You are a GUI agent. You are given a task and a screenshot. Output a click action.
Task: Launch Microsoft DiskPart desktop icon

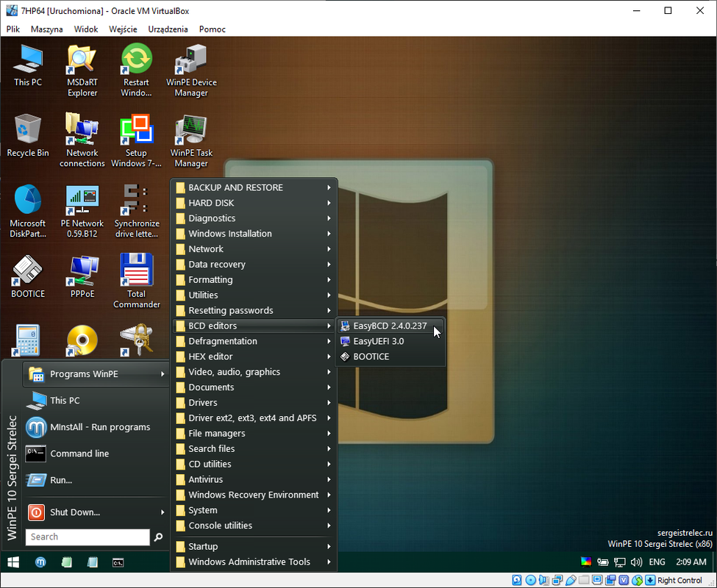28,211
